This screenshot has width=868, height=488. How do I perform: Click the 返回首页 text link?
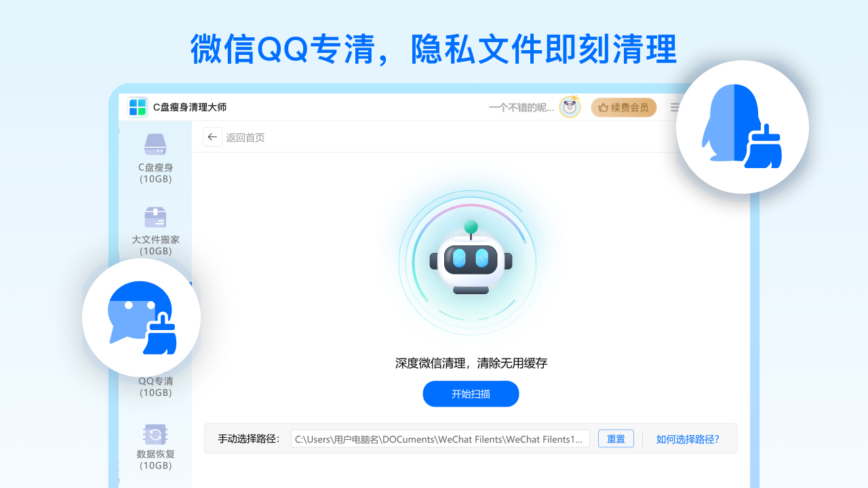click(245, 138)
